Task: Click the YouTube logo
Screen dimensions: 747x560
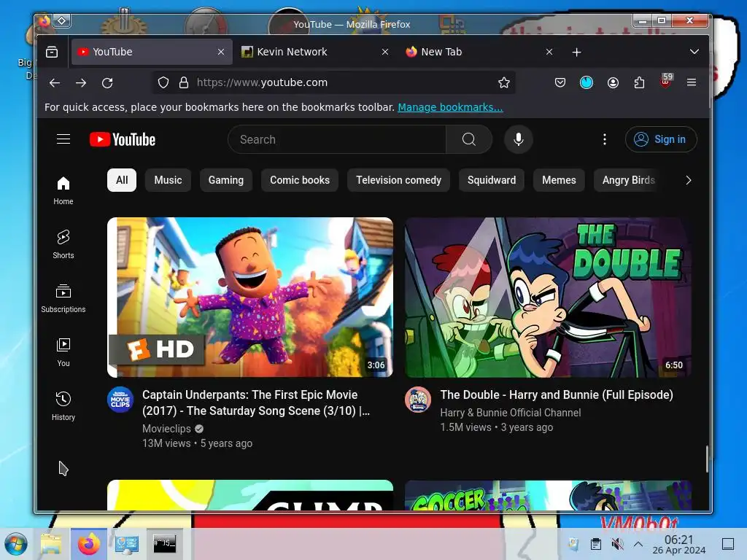Action: pos(123,139)
